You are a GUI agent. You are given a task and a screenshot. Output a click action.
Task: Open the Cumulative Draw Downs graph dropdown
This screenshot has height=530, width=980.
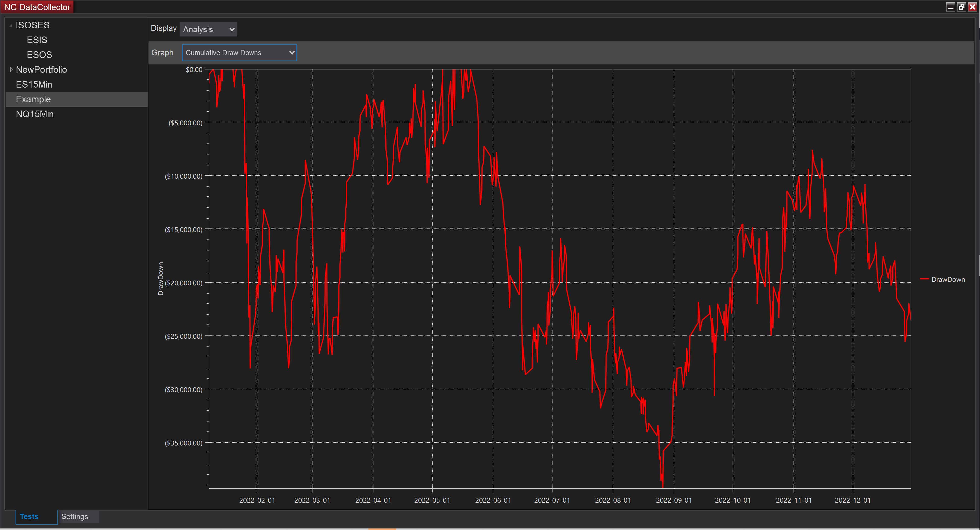pyautogui.click(x=239, y=53)
